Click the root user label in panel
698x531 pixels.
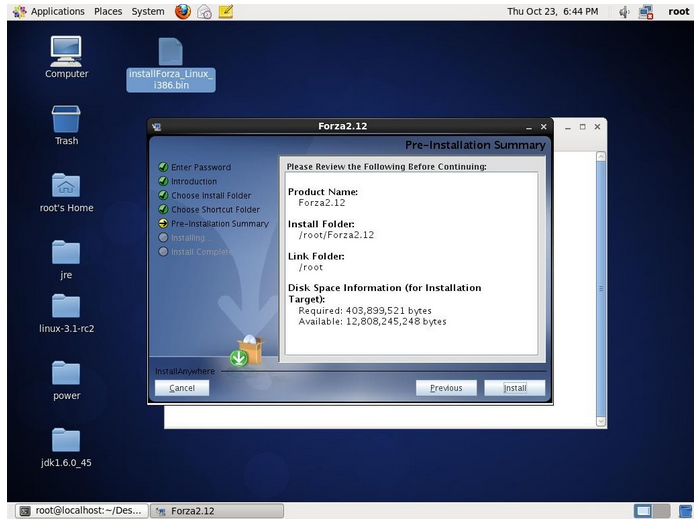click(x=678, y=12)
